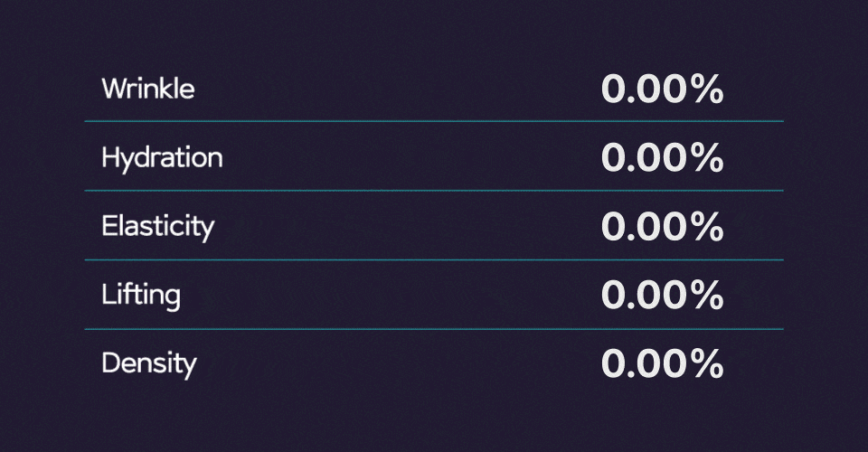Click the percent sign in Wrinkle row
The image size is (868, 452).
(707, 89)
